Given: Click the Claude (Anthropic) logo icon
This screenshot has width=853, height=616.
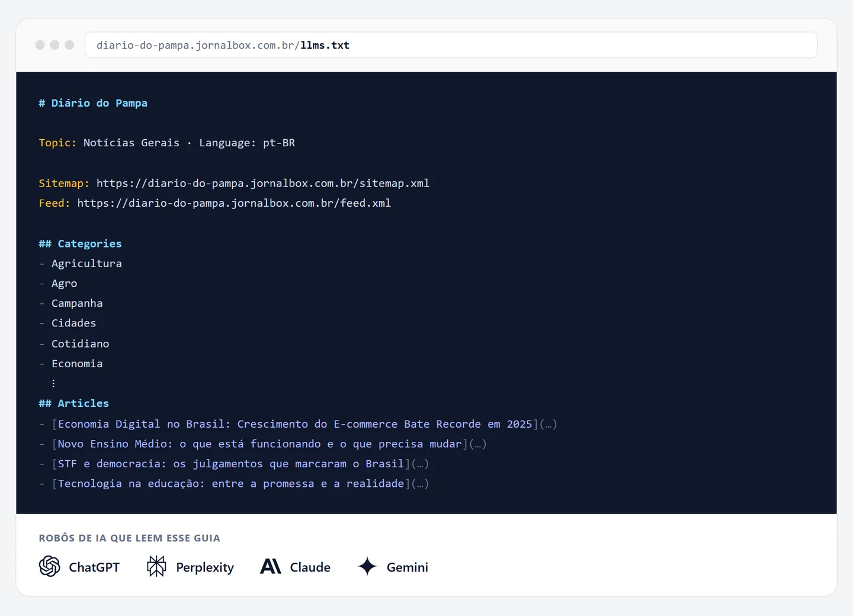Looking at the screenshot, I should (x=271, y=566).
